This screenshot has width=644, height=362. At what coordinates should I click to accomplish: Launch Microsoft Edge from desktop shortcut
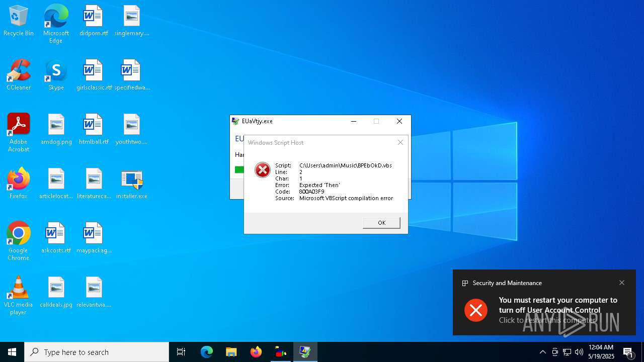56,24
